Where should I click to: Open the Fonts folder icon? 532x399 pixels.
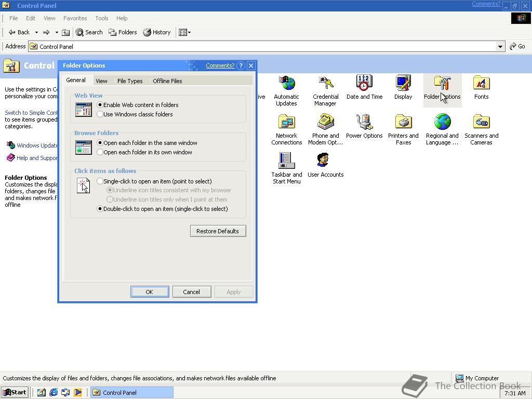pos(481,87)
